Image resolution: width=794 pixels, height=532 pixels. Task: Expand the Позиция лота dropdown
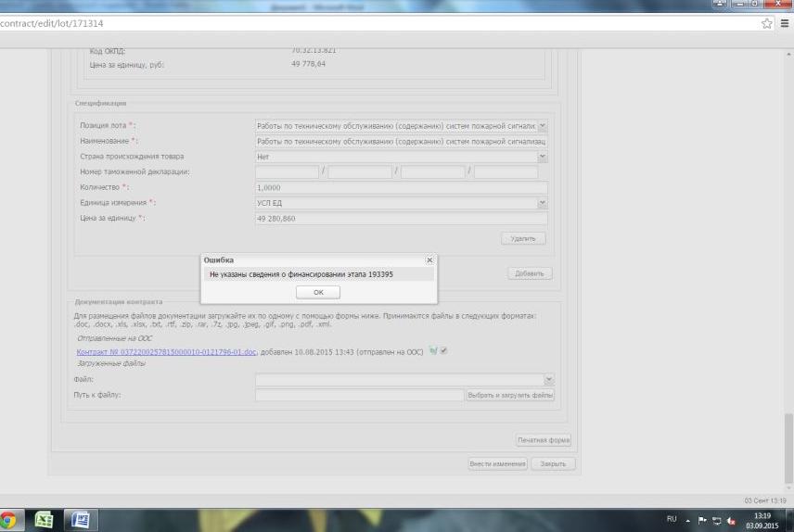[x=543, y=125]
